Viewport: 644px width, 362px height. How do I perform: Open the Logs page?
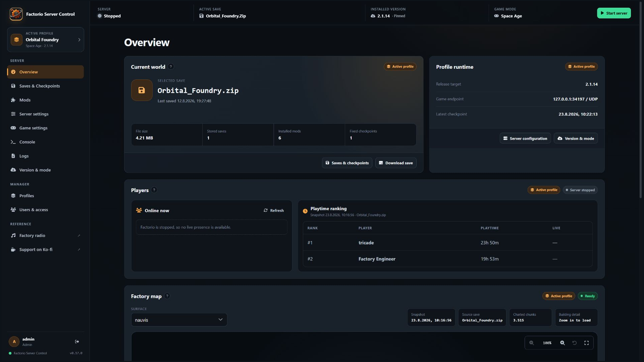(x=46, y=156)
